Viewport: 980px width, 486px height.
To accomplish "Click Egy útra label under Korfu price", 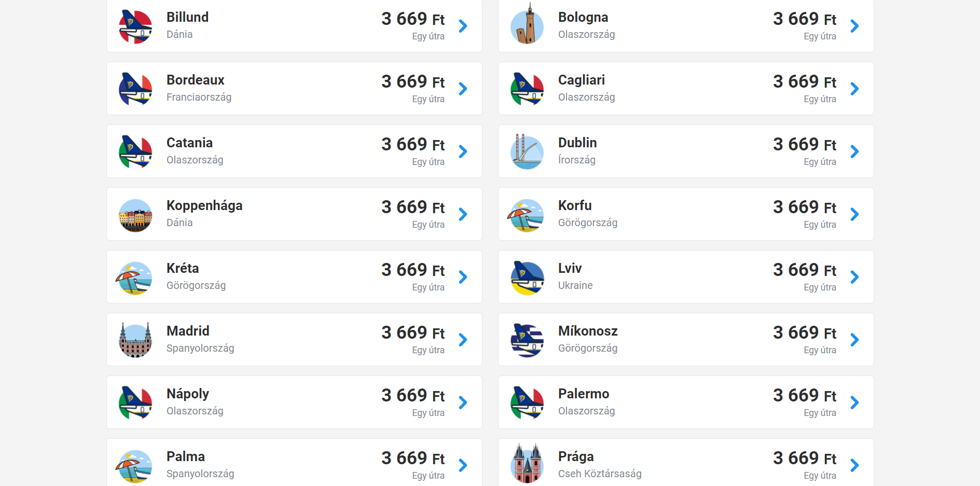I will pyautogui.click(x=820, y=225).
